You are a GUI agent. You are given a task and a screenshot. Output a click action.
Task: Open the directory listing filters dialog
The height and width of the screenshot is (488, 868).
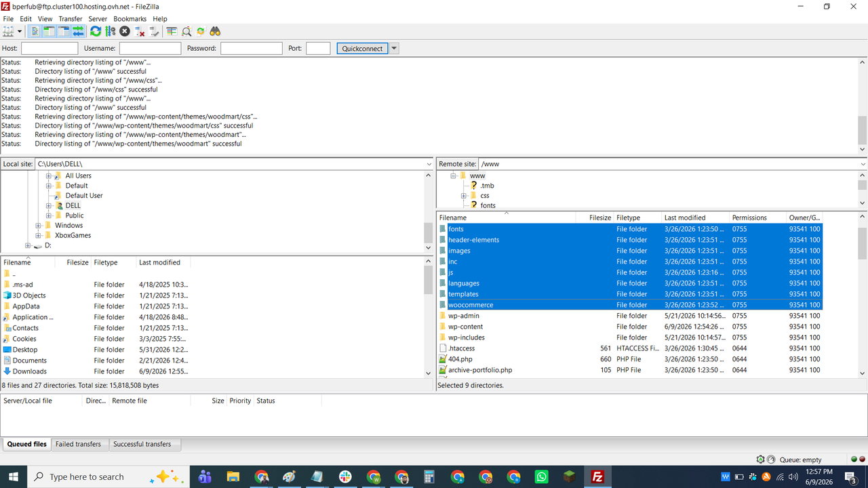[x=172, y=31]
